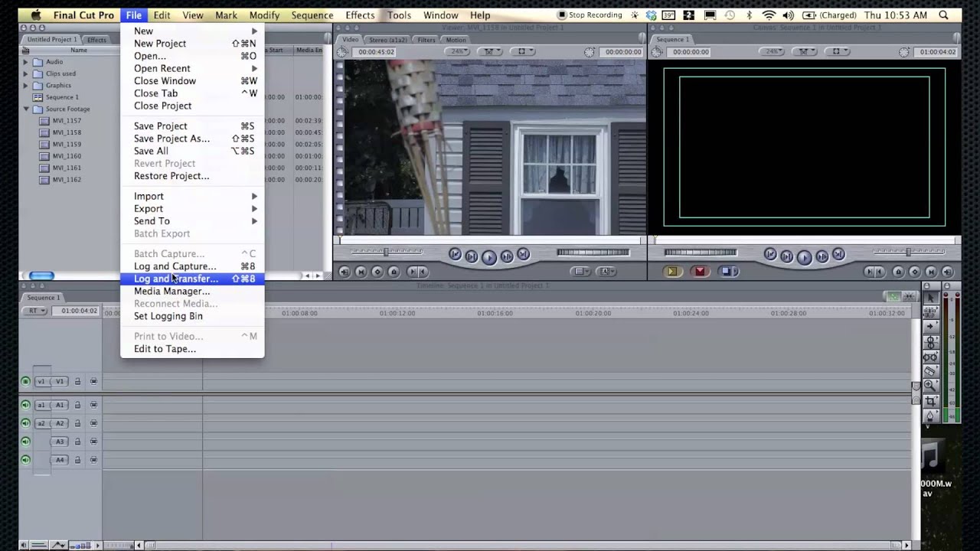Select the Track Forward arrow tool
Image resolution: width=980 pixels, height=551 pixels.
tap(930, 327)
